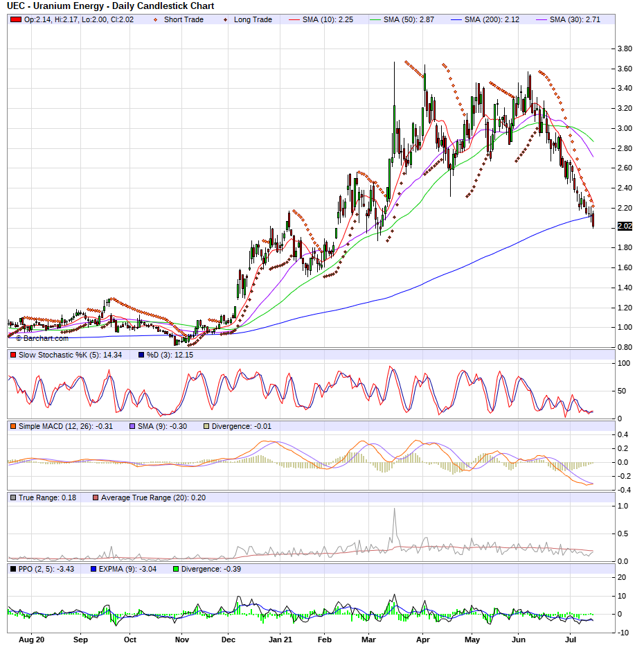644x661 pixels.
Task: Click the 'SMA (200): 2.12' label
Action: [492, 20]
